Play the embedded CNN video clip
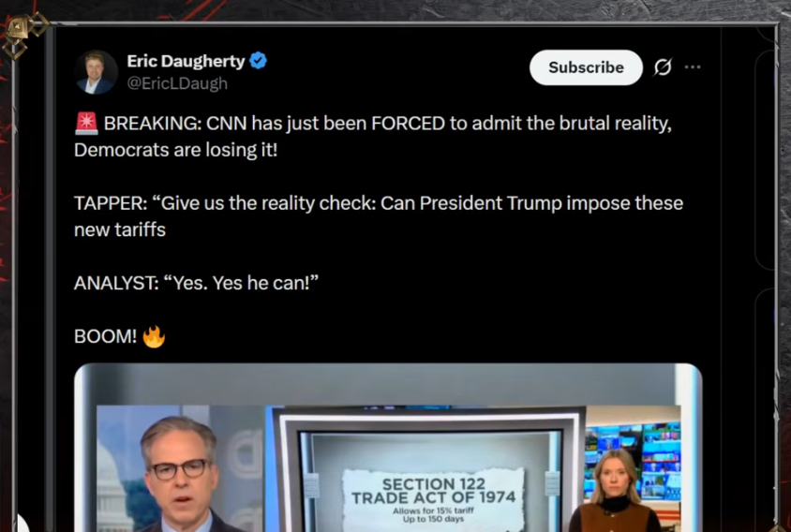 click(x=388, y=448)
